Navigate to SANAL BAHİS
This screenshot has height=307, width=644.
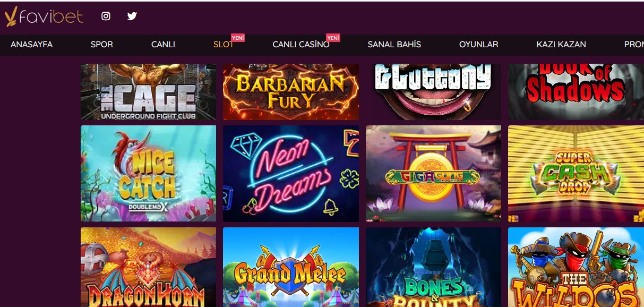coord(394,45)
